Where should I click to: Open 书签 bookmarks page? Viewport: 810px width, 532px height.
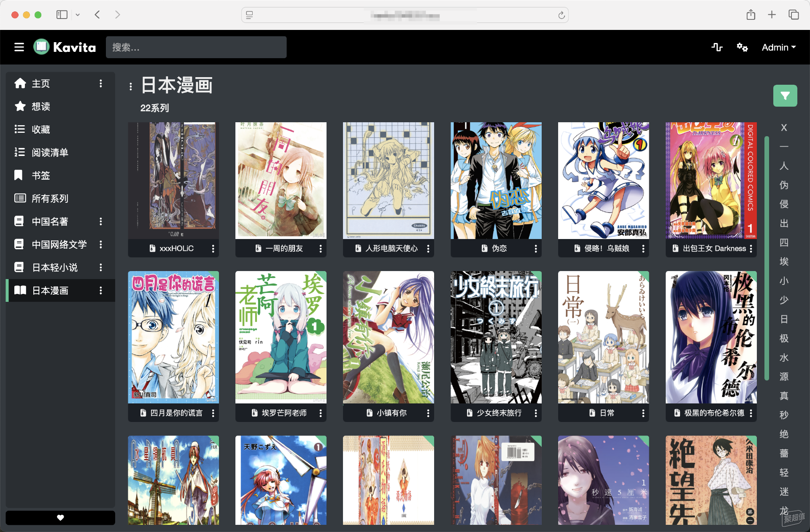[41, 175]
